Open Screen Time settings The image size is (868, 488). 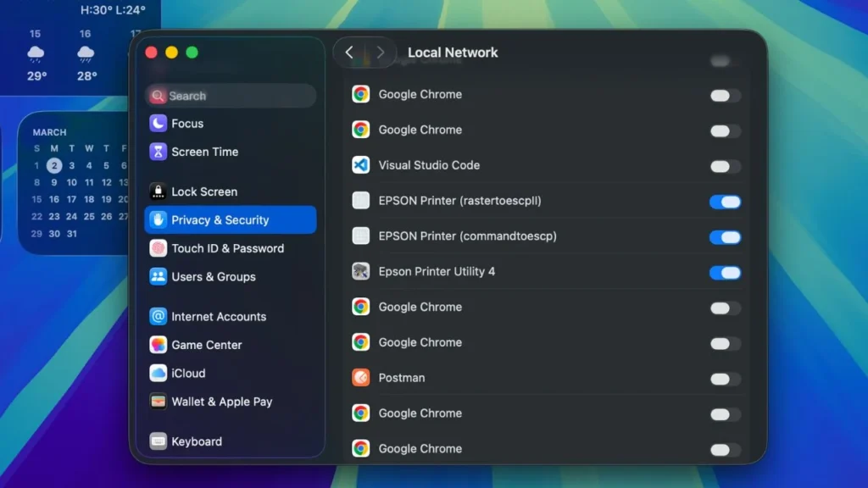point(203,152)
